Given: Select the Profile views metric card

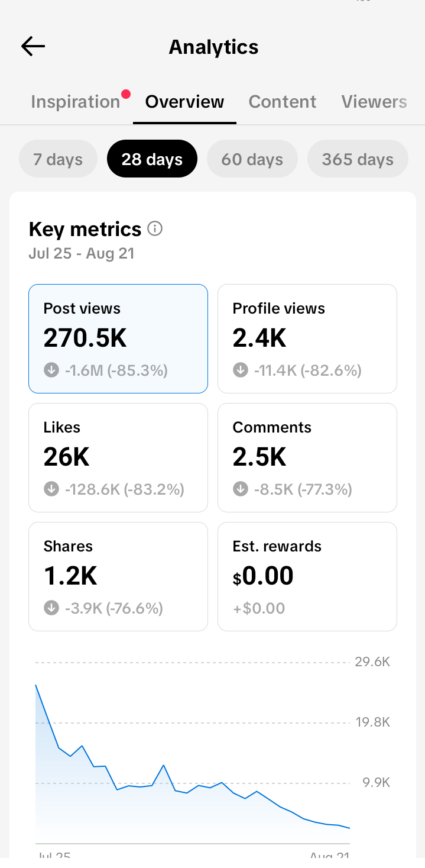Looking at the screenshot, I should (x=307, y=338).
